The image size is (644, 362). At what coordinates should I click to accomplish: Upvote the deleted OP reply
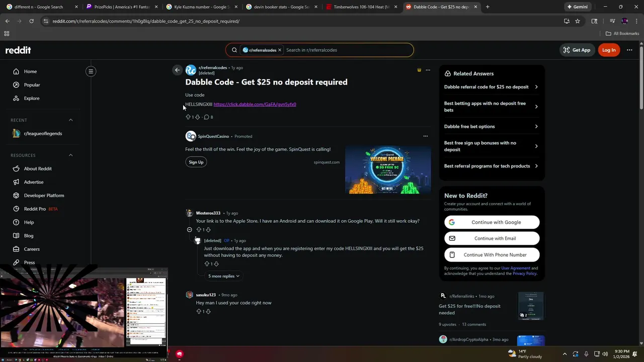point(207,264)
